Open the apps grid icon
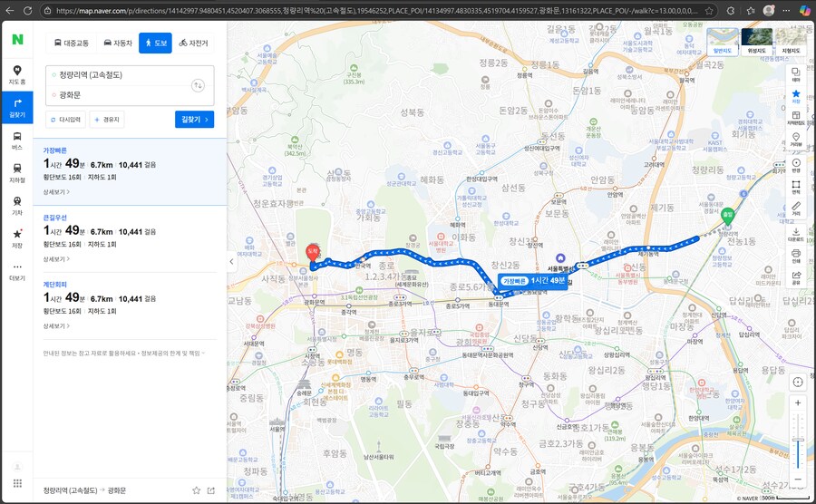 [x=17, y=483]
